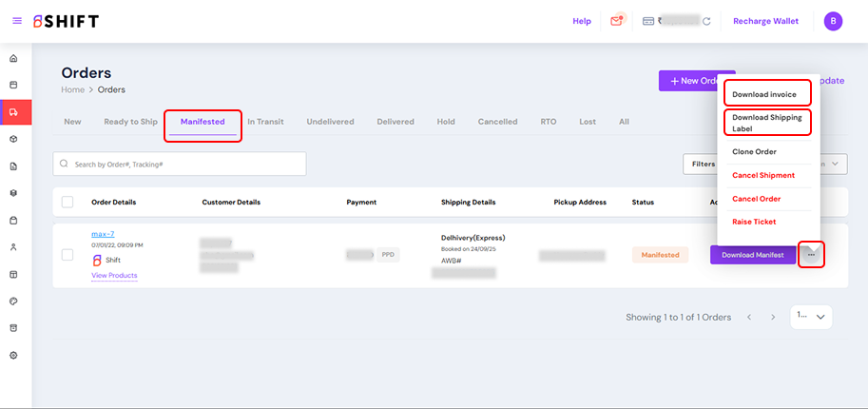Image resolution: width=868 pixels, height=409 pixels.
Task: Refresh the wallet balance
Action: click(x=706, y=21)
